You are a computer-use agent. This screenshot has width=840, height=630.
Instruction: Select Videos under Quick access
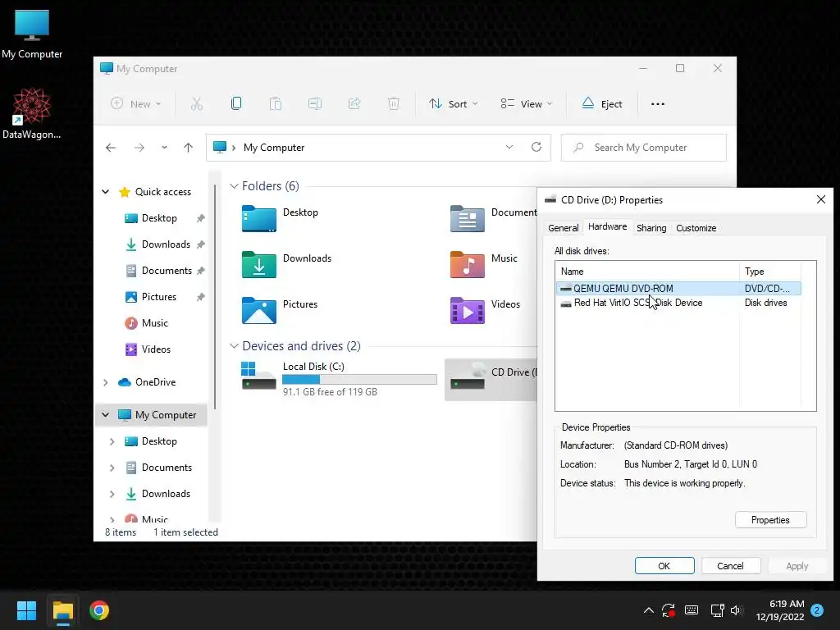(155, 349)
